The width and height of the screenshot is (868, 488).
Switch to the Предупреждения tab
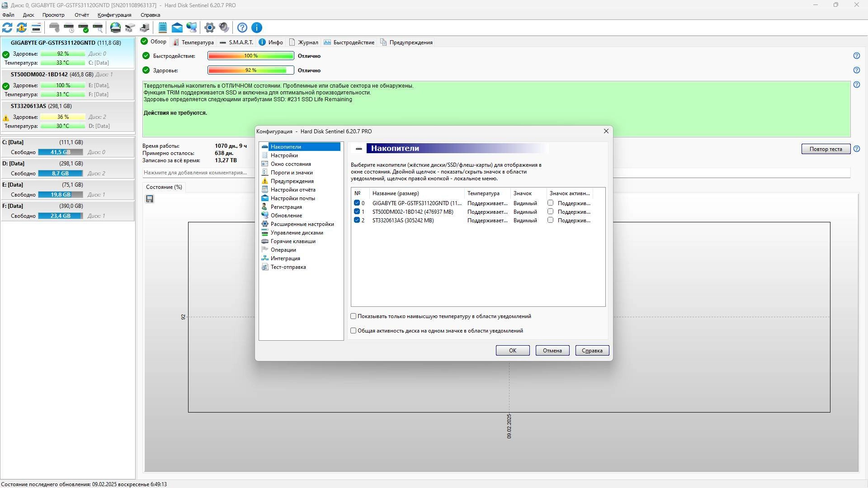pos(406,42)
